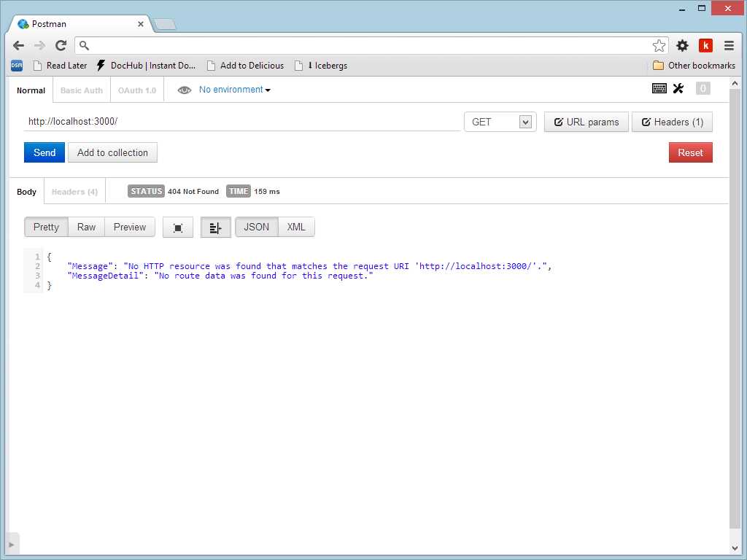Click the TIME label badge
Viewport: 747px width, 560px height.
point(239,191)
